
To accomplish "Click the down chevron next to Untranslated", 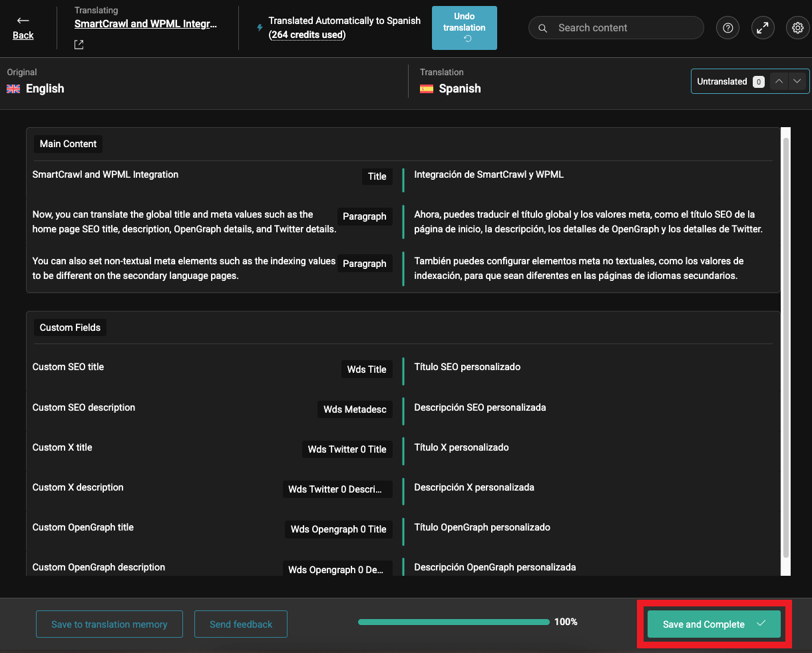I will [x=797, y=81].
